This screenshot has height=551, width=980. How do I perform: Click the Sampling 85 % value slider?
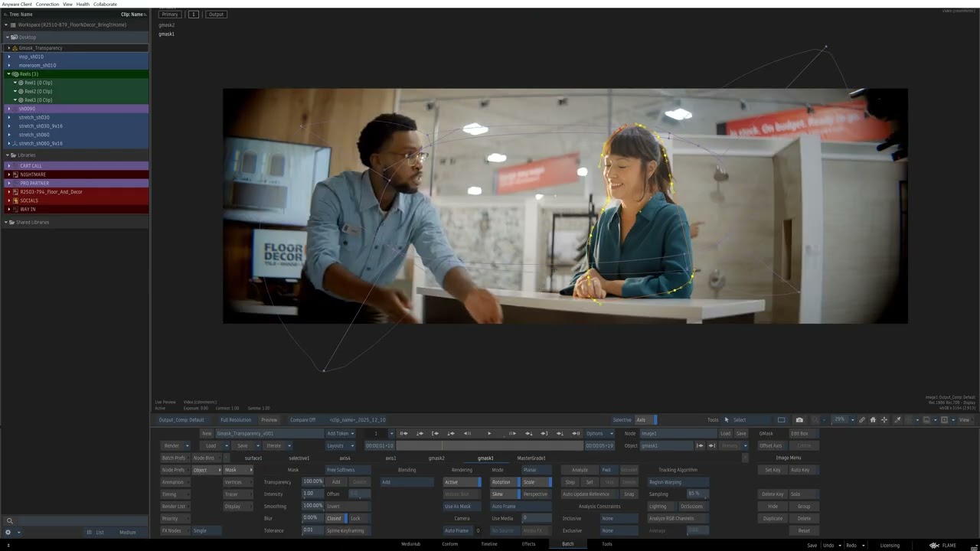(697, 494)
